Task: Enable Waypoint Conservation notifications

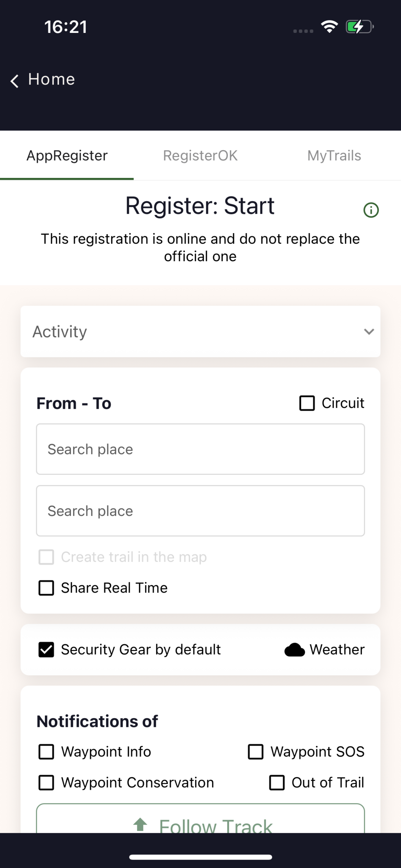Action: point(46,782)
